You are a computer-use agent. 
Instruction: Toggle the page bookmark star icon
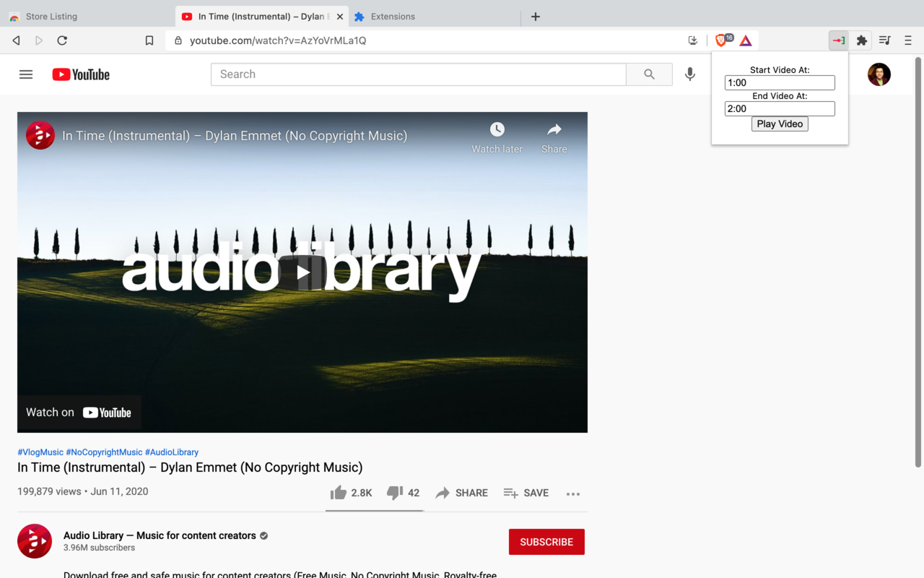click(149, 40)
